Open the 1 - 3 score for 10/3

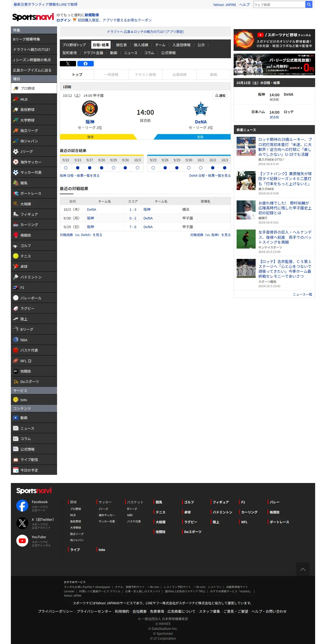[x=133, y=209]
